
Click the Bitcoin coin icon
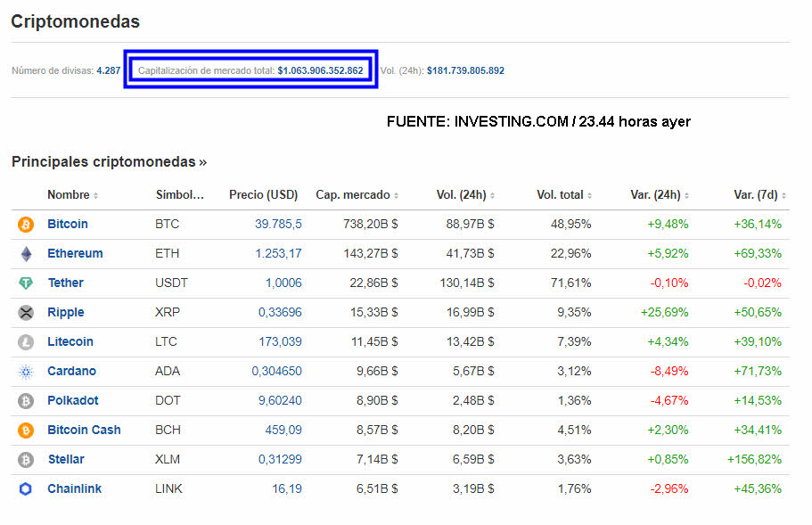click(25, 225)
